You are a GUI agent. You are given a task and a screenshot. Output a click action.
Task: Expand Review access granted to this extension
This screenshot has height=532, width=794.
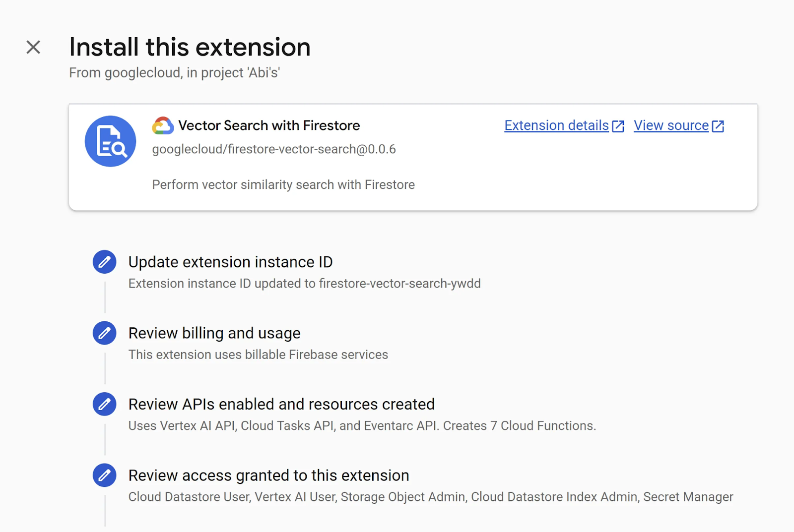point(268,475)
